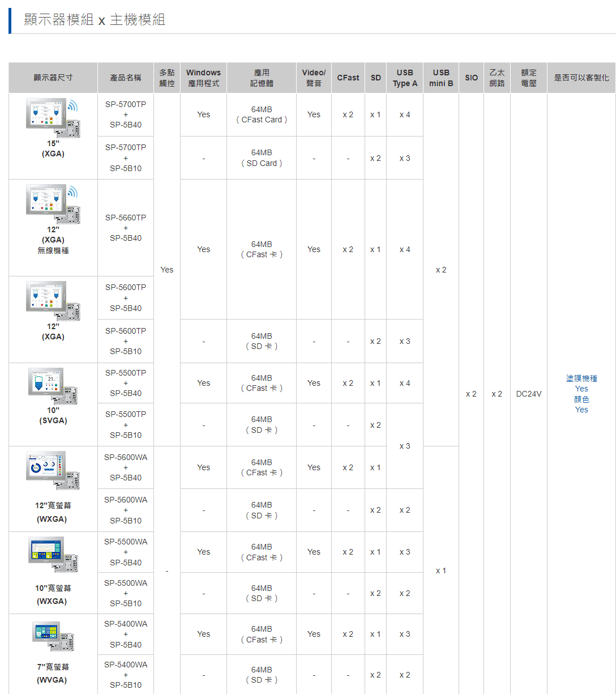Select the SP-5700TP + SP-5B10 product name
The height and width of the screenshot is (694, 616).
tap(126, 157)
